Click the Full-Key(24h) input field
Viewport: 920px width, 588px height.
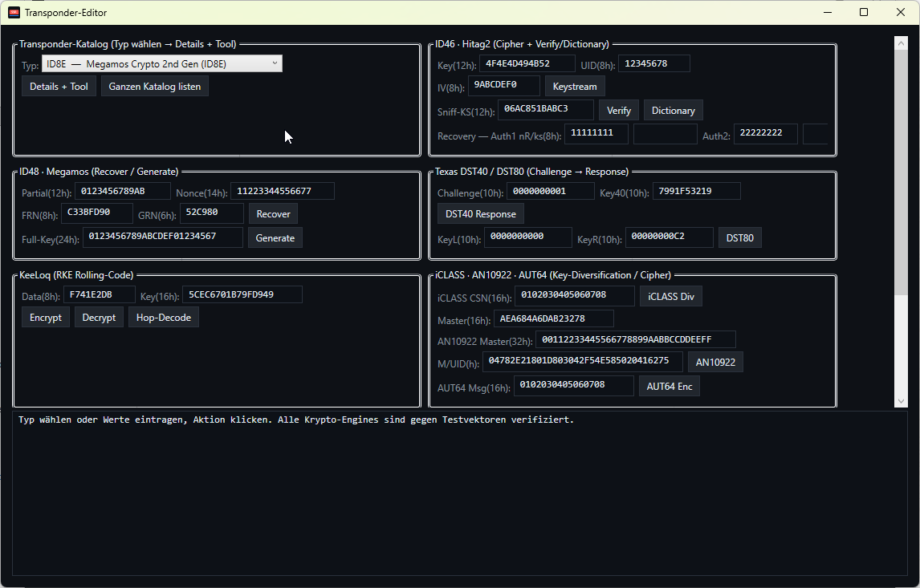pos(162,237)
